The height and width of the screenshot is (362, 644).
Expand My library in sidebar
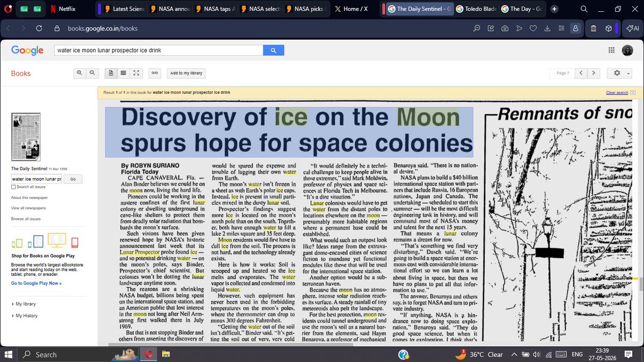[x=25, y=304]
